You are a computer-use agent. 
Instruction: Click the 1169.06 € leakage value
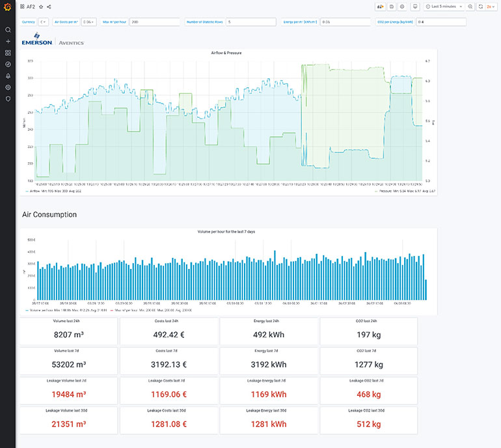[x=169, y=394]
